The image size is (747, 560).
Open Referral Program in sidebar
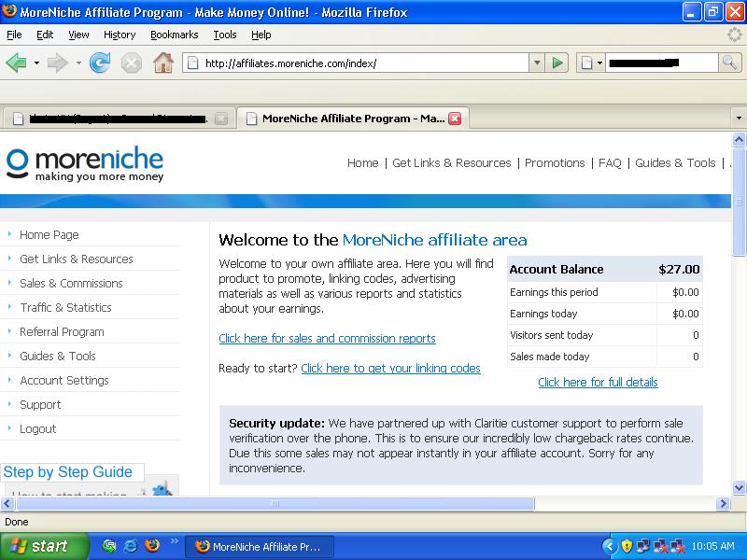(62, 332)
